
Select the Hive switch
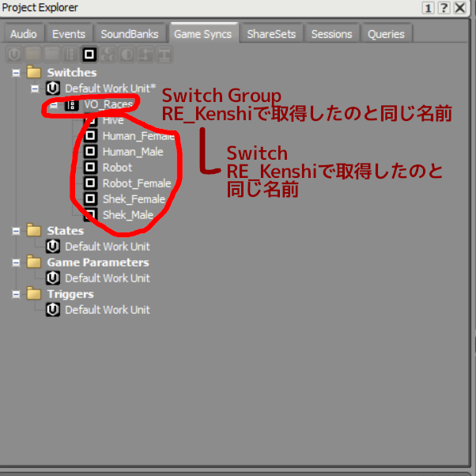(x=113, y=120)
